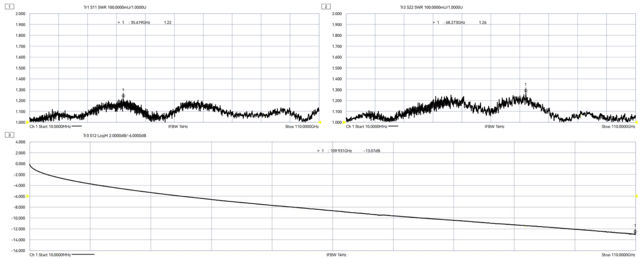Click the 1.300 y-axis label in S22 window
The height and width of the screenshot is (258, 644).
click(337, 90)
